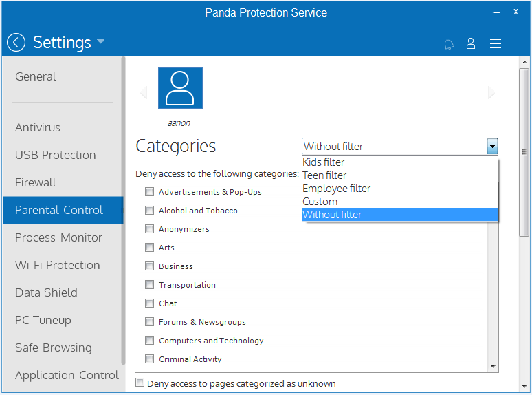The height and width of the screenshot is (395, 532).
Task: Check Arts category
Action: pyautogui.click(x=149, y=248)
